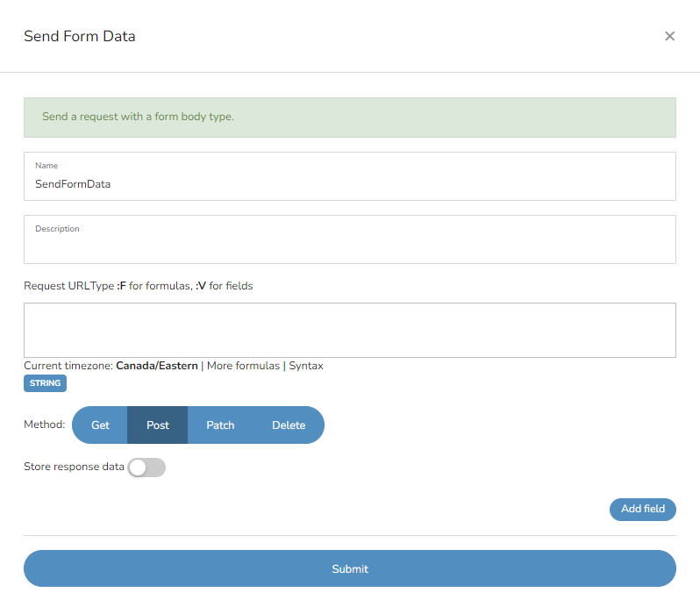
Task: Click the Request URL text area
Action: pyautogui.click(x=349, y=331)
